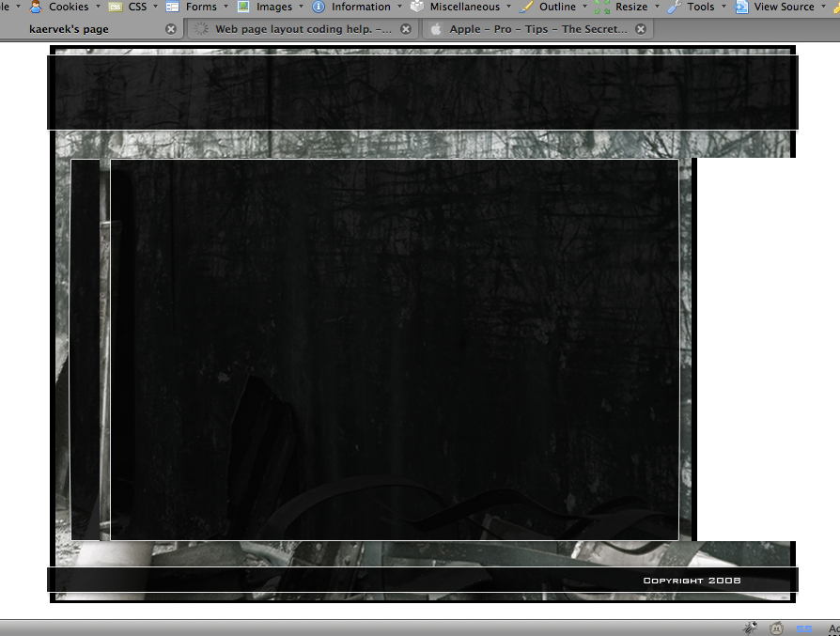
Task: Click the Tools wrench icon
Action: (675, 7)
